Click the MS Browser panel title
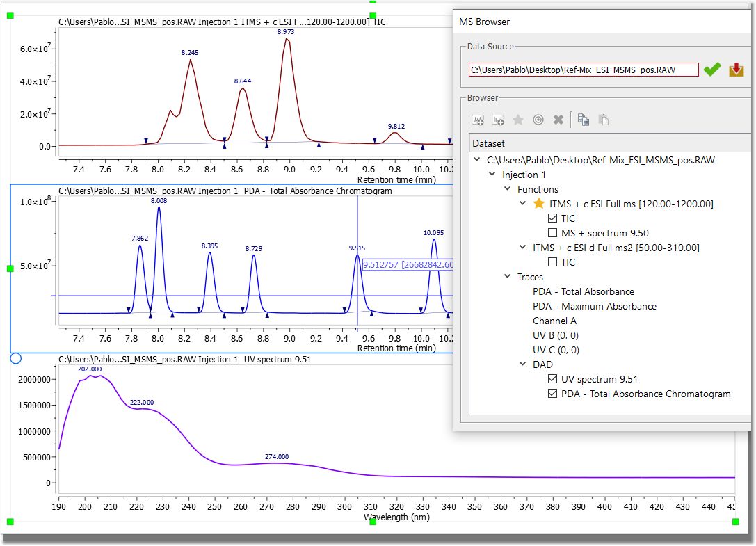Viewport: 756px width, 546px height. click(x=484, y=22)
